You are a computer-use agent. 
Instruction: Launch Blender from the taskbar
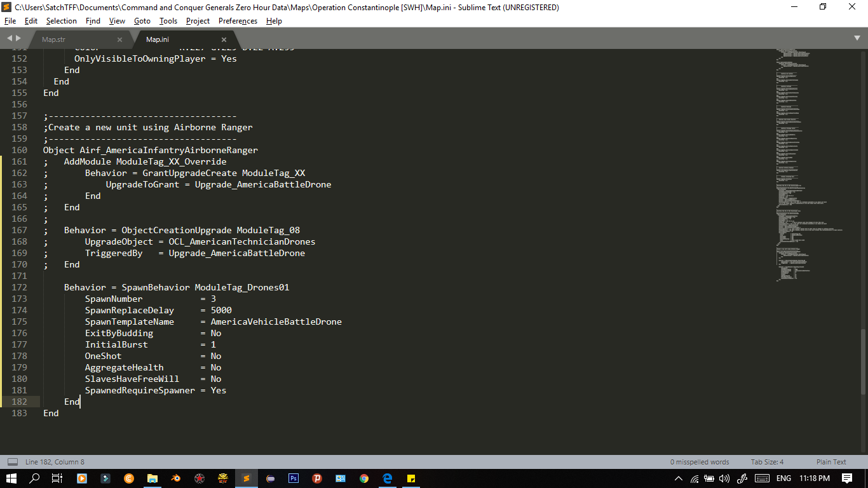pos(175,478)
